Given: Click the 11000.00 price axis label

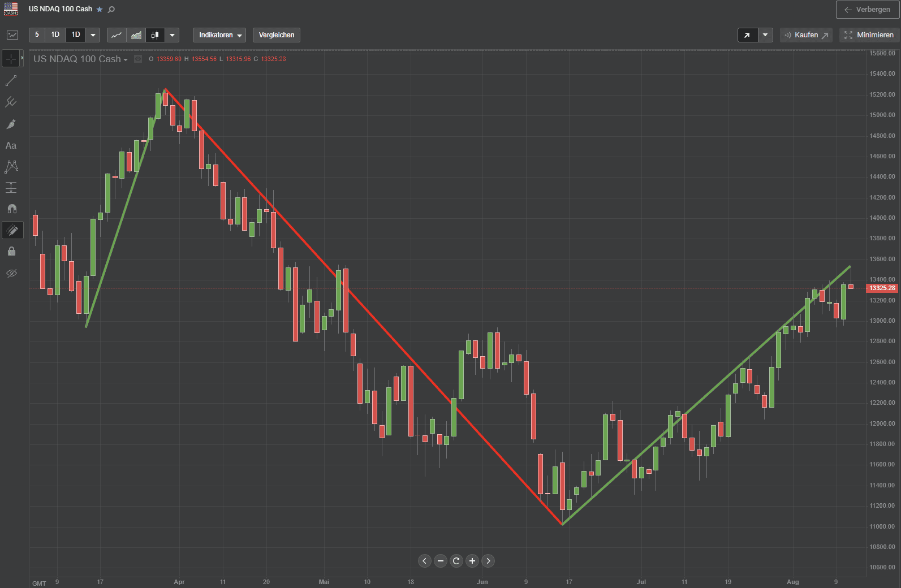Looking at the screenshot, I should click(x=882, y=526).
